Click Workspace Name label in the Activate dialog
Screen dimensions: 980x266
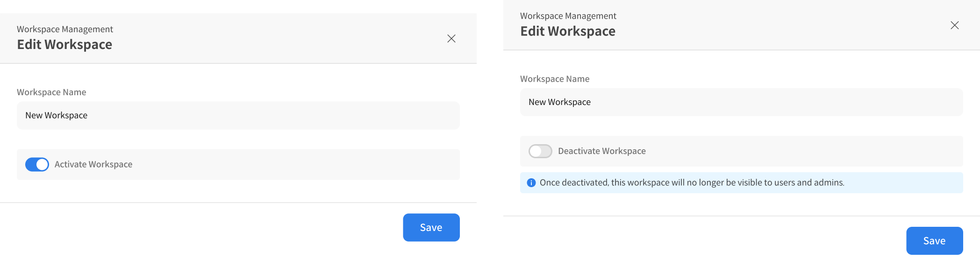51,92
